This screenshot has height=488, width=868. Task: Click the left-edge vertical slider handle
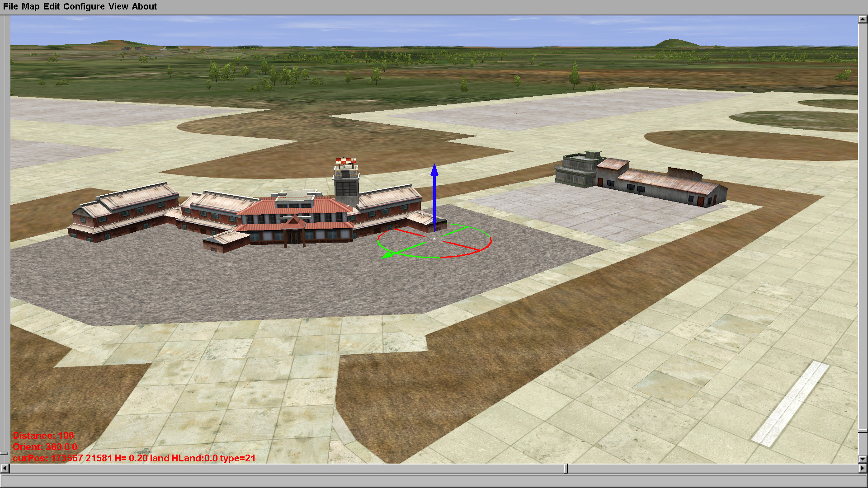tap(4, 453)
